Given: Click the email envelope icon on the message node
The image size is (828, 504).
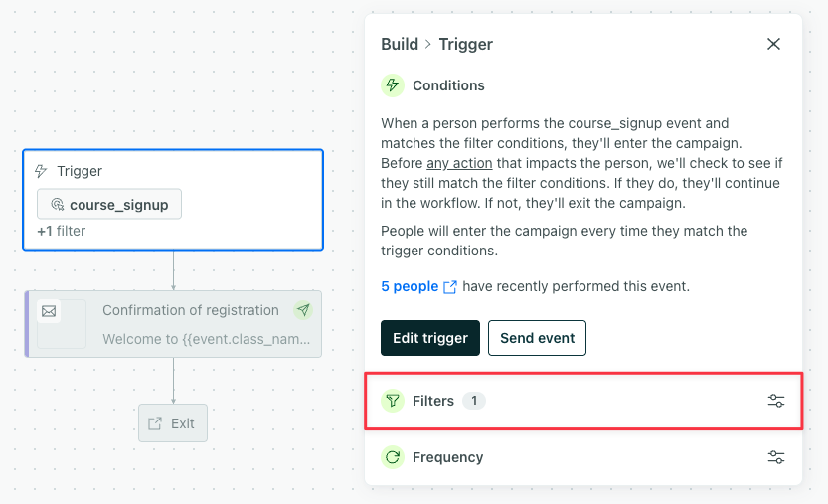Looking at the screenshot, I should click(x=49, y=311).
